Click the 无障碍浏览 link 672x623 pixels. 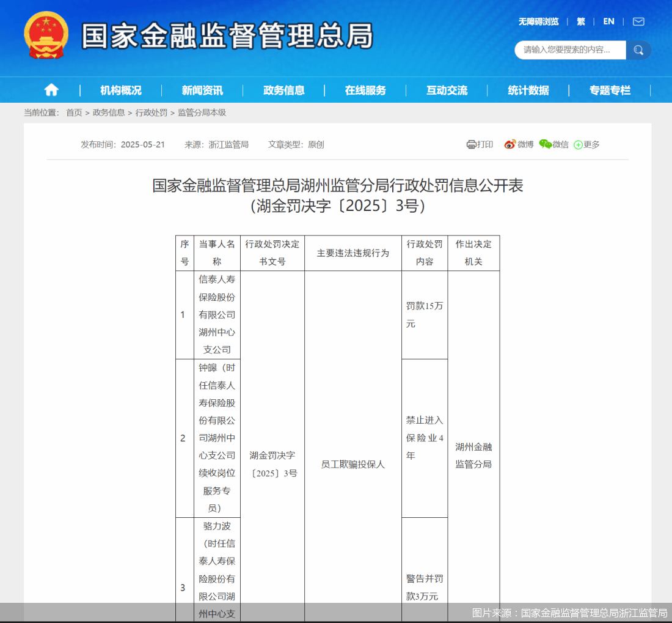(x=538, y=21)
